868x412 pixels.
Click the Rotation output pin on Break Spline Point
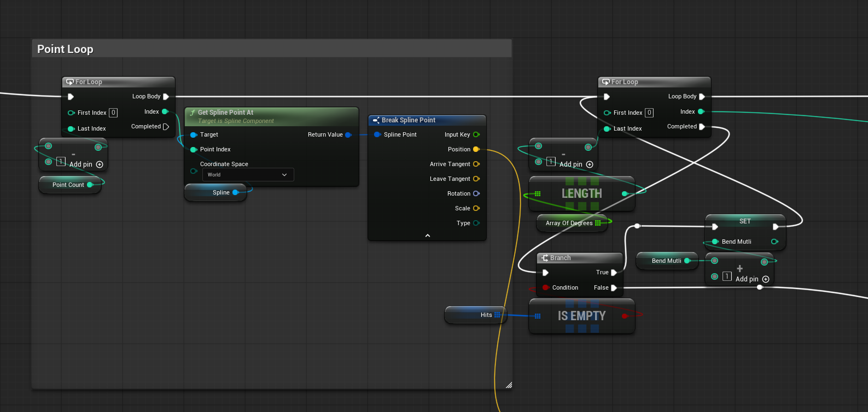tap(476, 193)
